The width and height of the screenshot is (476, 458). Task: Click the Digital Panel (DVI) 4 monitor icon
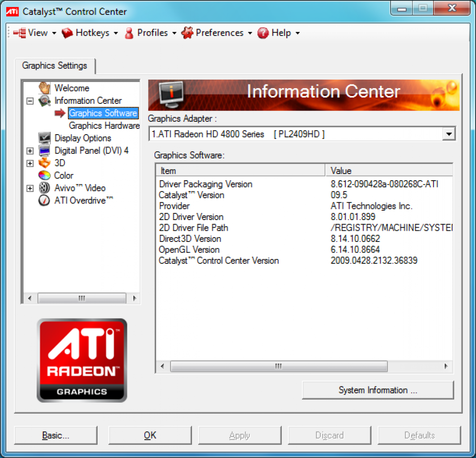point(44,151)
